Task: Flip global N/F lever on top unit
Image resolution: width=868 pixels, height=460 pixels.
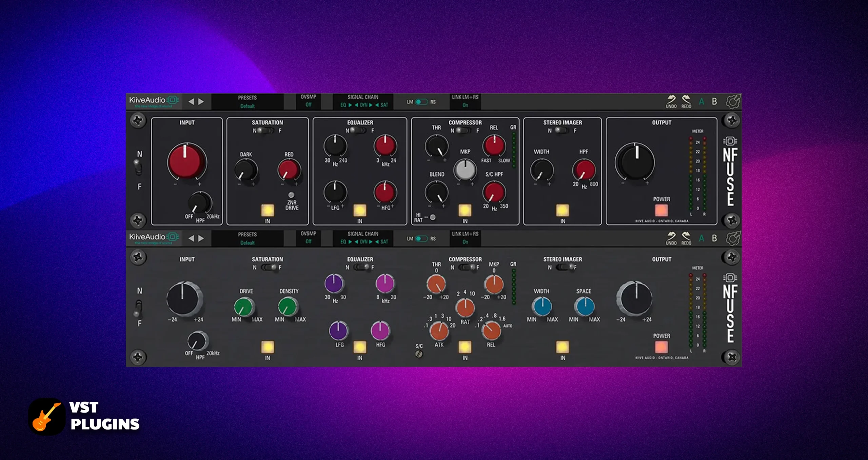Action: [x=138, y=168]
